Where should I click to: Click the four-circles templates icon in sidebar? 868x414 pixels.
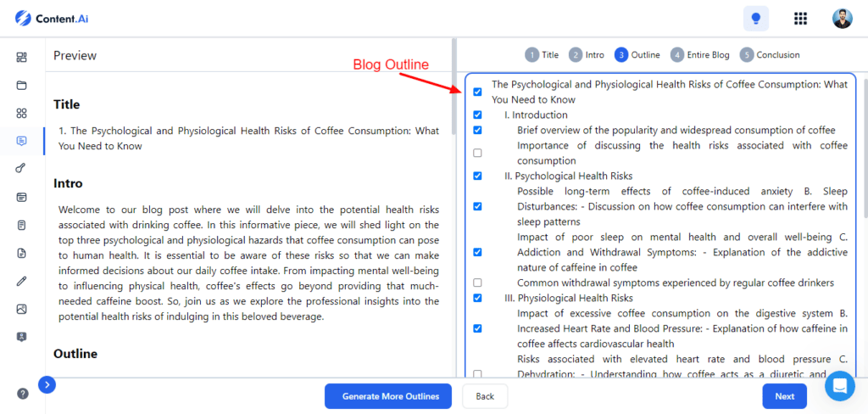click(21, 113)
